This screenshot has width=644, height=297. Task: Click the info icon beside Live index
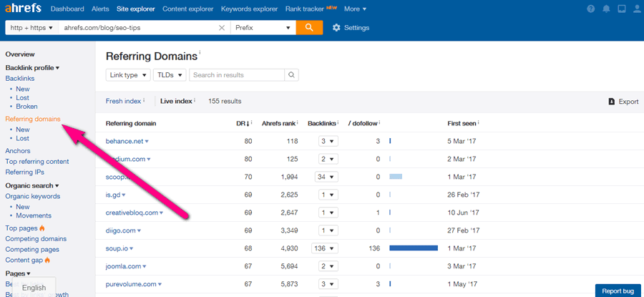pyautogui.click(x=195, y=100)
